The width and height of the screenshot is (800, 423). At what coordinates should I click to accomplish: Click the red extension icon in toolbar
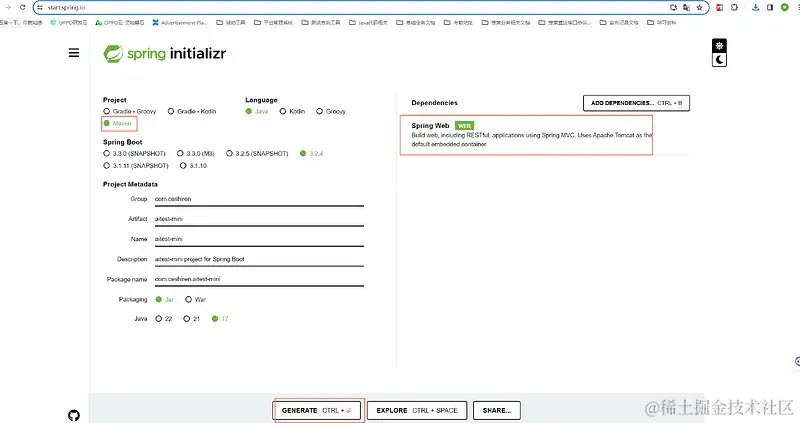pyautogui.click(x=719, y=8)
